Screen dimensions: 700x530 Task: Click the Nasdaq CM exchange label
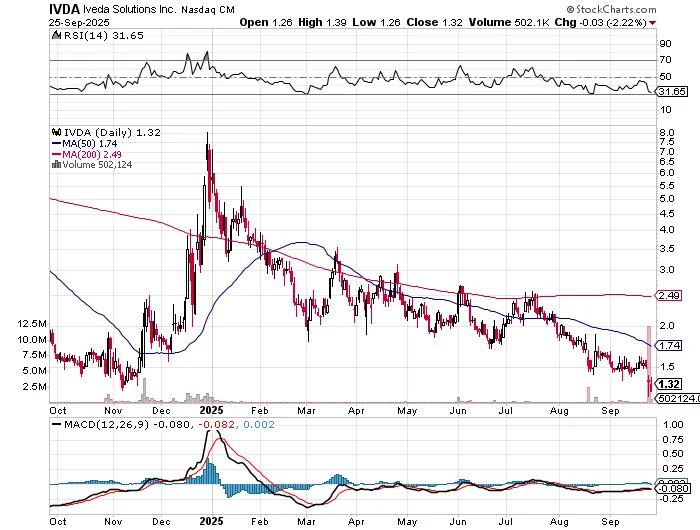click(x=208, y=9)
